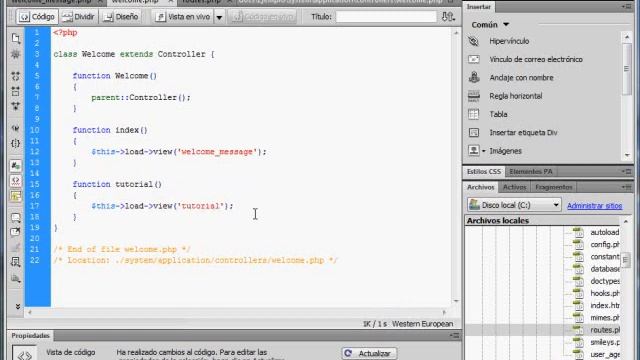Viewport: 640px width, 360px height.
Task: Click the code view scroll-down arrow
Action: 456,301
